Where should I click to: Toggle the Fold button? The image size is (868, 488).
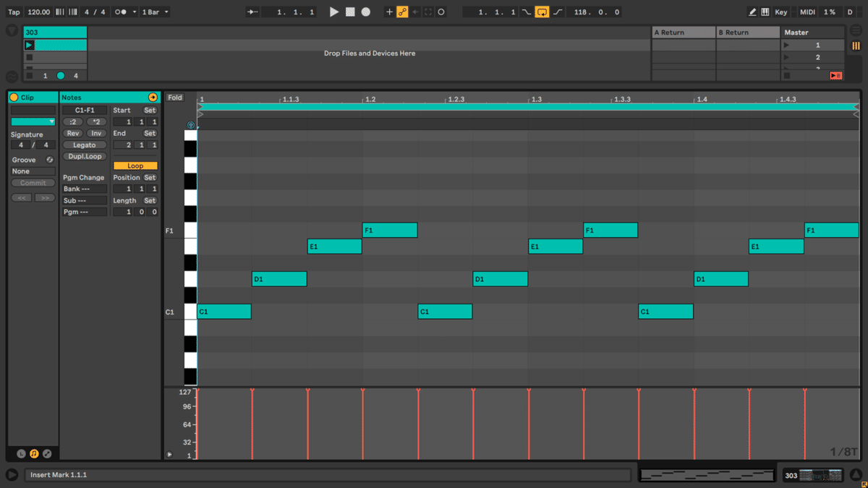[175, 98]
